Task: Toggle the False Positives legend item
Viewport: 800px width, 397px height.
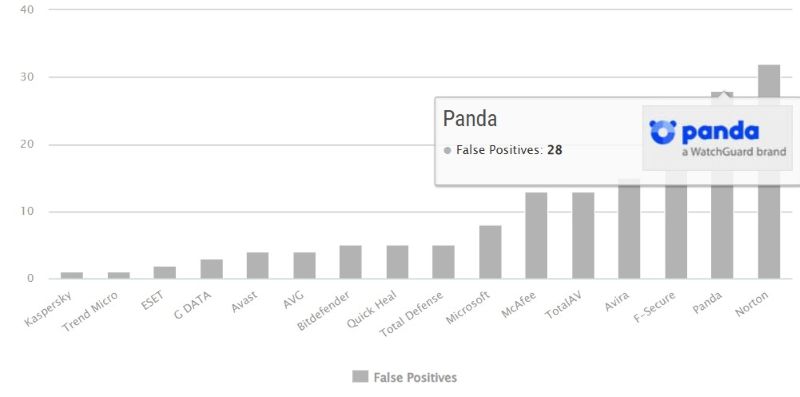Action: click(405, 378)
